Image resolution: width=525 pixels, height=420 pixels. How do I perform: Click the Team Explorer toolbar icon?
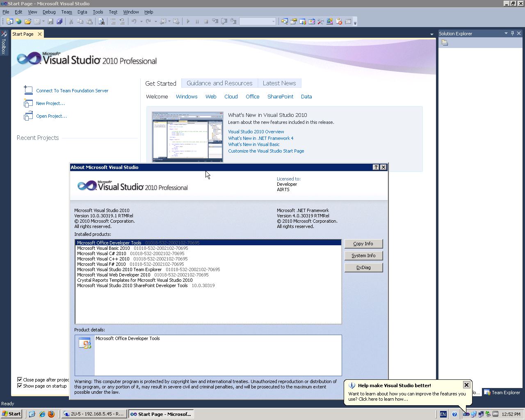coord(303,21)
